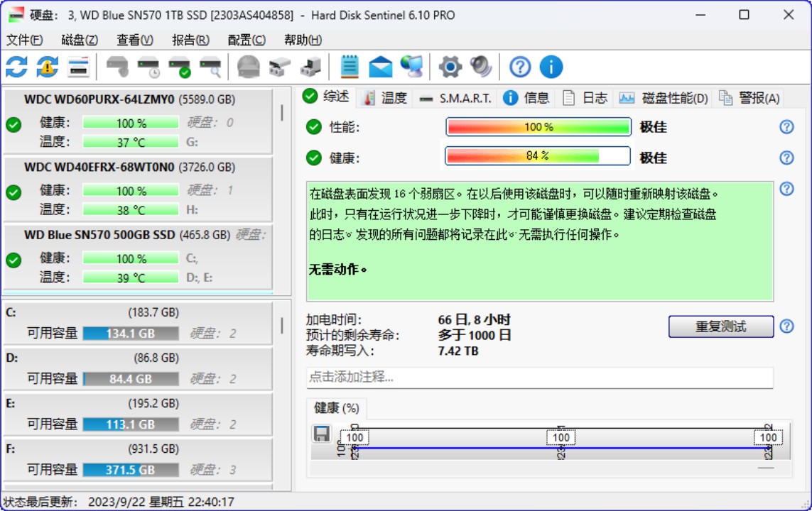This screenshot has height=511, width=812.
Task: Open the 文件(F) menu
Action: pyautogui.click(x=24, y=40)
